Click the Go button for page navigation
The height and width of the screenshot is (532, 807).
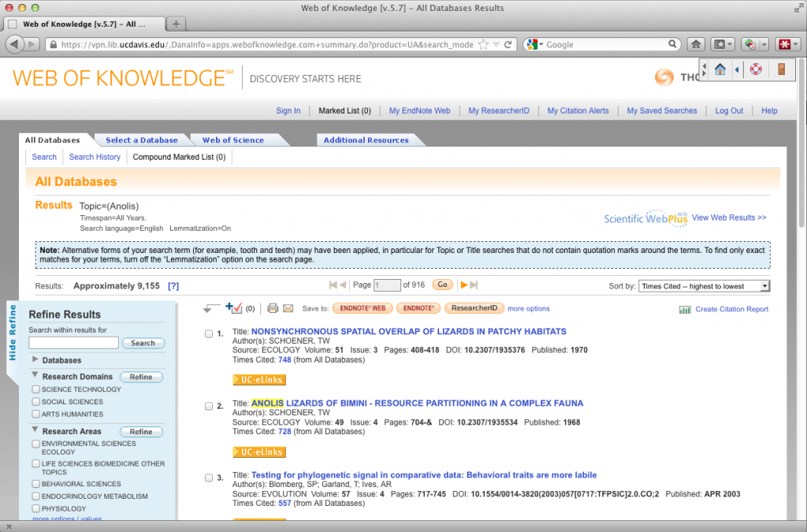point(443,285)
